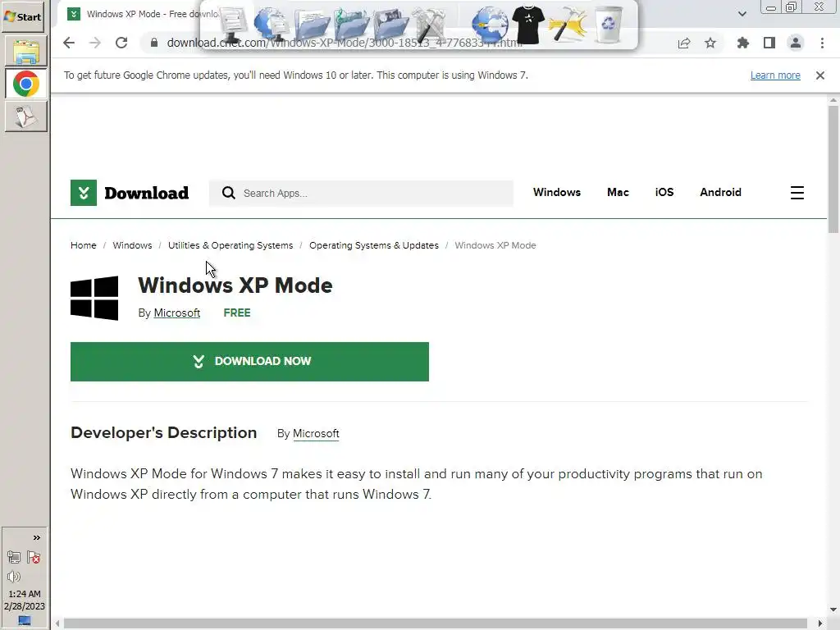Click the vertical scrollbar thumb
The image size is (840, 630).
pos(833,169)
